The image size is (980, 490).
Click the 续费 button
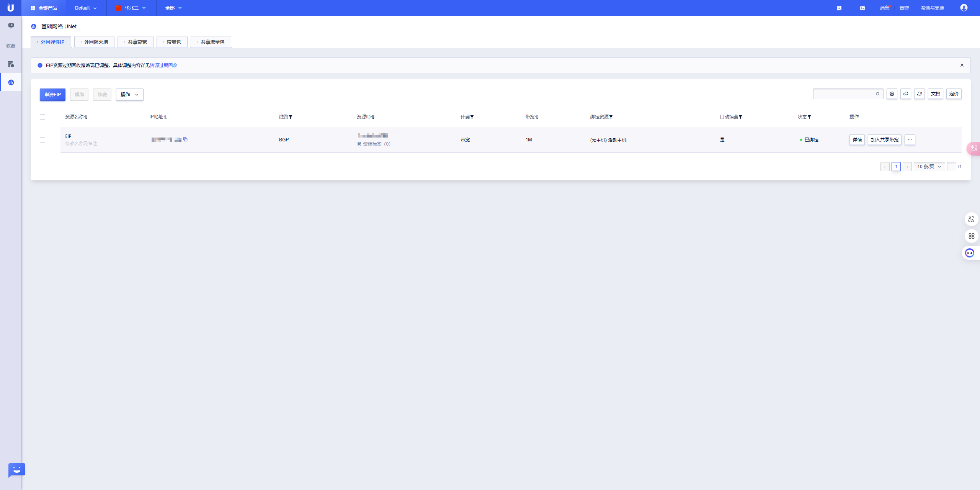tap(102, 95)
